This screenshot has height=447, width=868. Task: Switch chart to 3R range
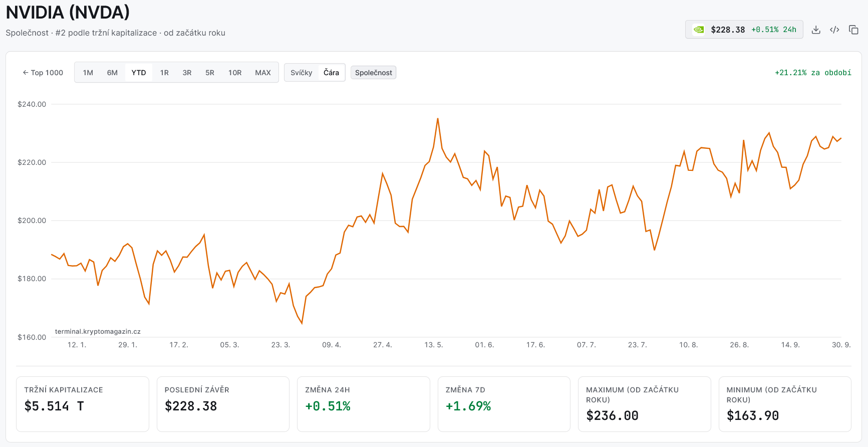tap(187, 73)
